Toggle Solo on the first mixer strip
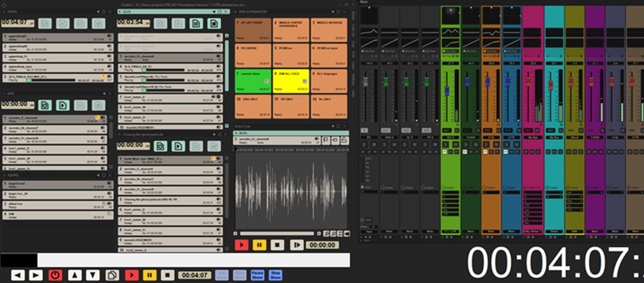The image size is (644, 283). [364, 145]
